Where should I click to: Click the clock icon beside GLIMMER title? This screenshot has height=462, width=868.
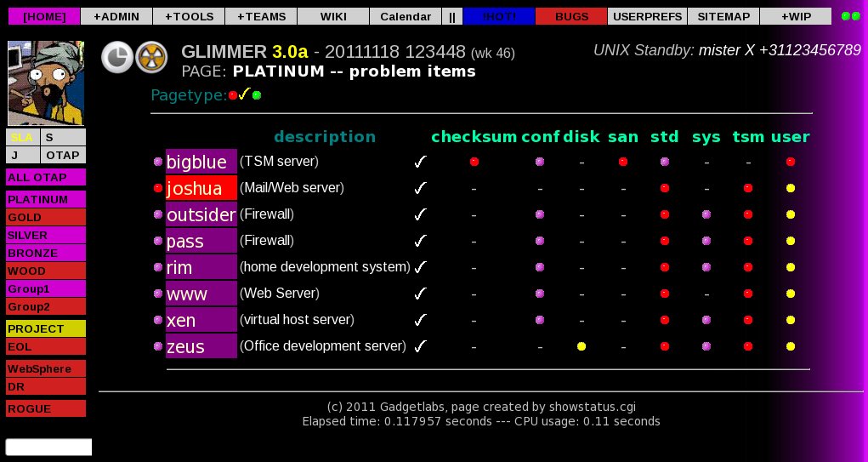click(x=116, y=57)
